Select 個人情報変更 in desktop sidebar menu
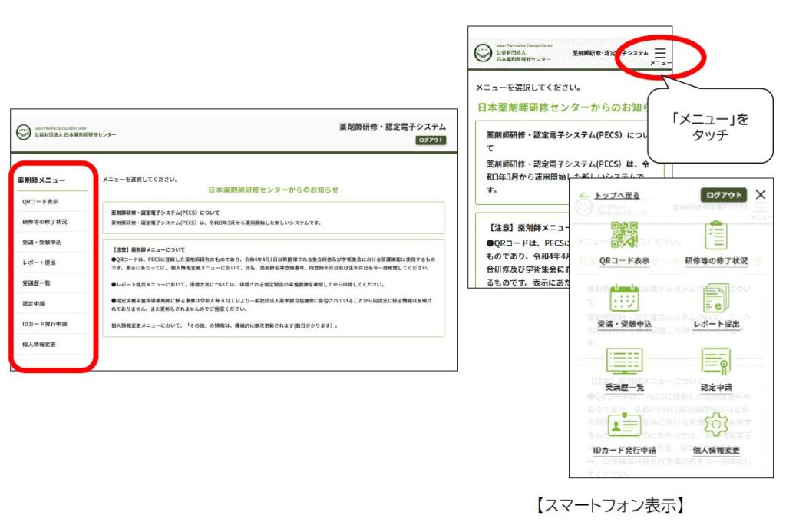The image size is (786, 532). click(40, 345)
